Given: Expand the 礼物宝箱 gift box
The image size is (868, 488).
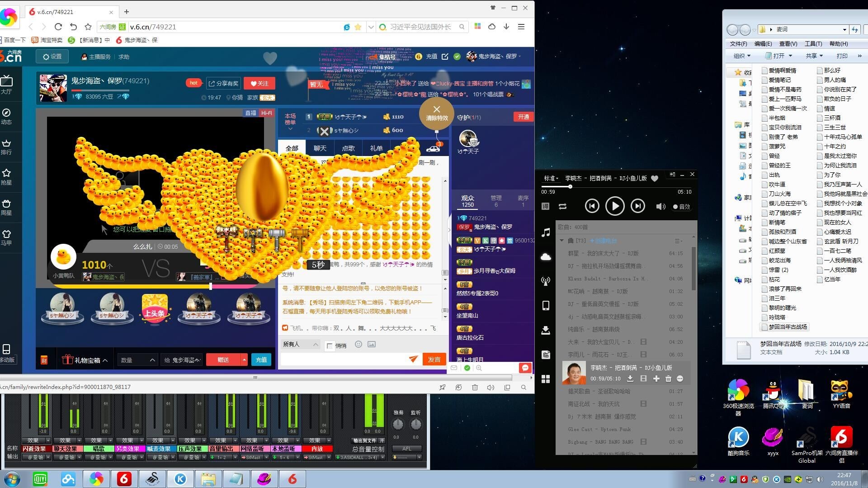Looking at the screenshot, I should [85, 360].
